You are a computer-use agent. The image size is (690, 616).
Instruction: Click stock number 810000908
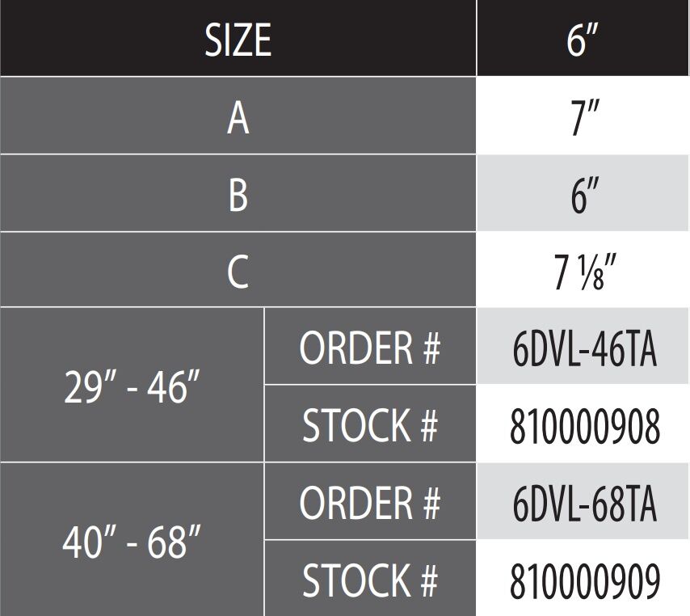point(583,426)
